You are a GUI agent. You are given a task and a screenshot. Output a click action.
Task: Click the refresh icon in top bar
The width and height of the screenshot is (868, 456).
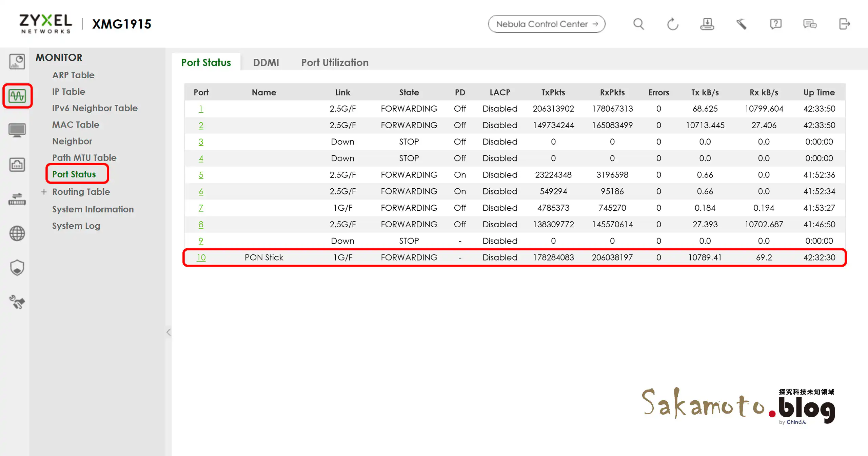(673, 24)
